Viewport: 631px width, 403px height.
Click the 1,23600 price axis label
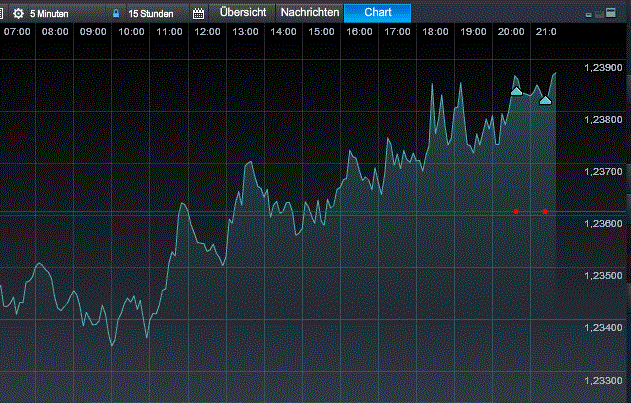[x=601, y=224]
